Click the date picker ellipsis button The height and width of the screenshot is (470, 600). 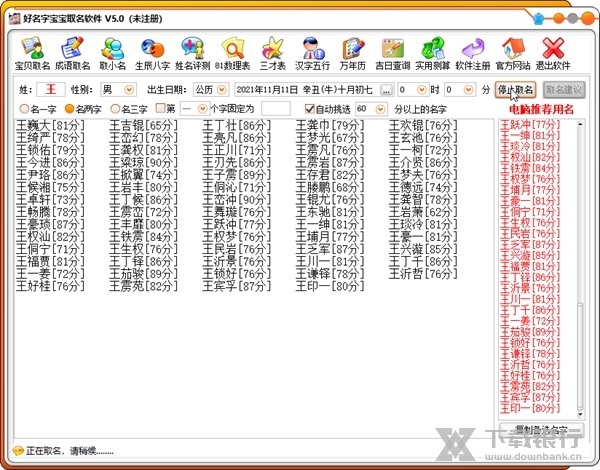386,90
